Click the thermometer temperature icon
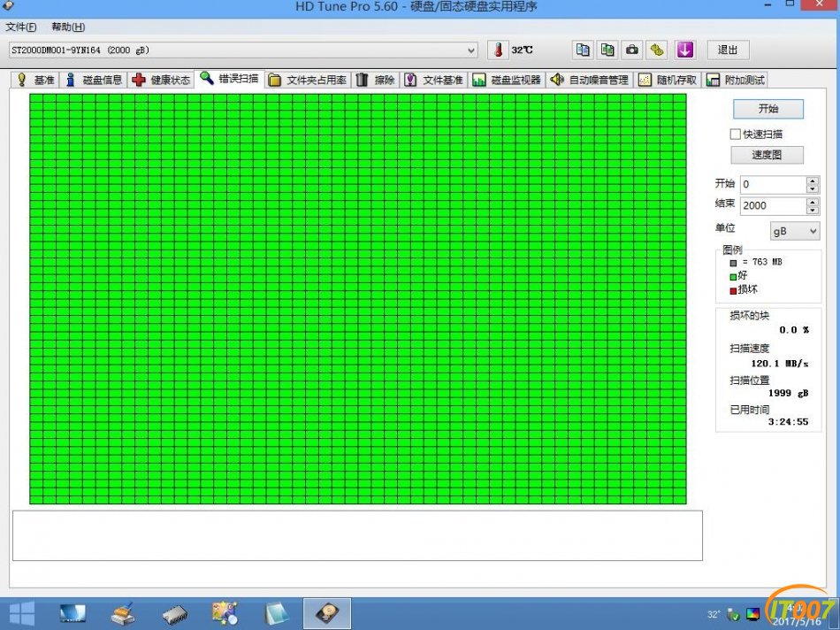This screenshot has height=630, width=840. [x=499, y=50]
